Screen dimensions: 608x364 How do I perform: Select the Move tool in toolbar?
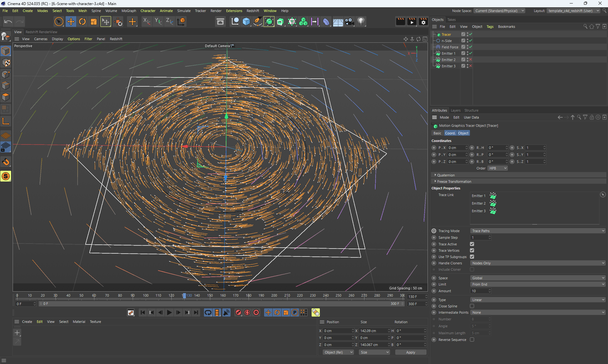pos(71,22)
